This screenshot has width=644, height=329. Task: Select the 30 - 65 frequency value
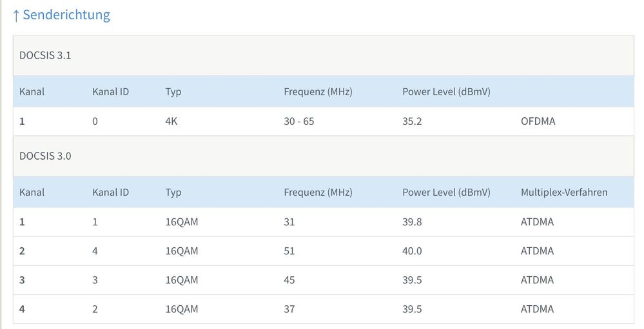[x=299, y=121]
